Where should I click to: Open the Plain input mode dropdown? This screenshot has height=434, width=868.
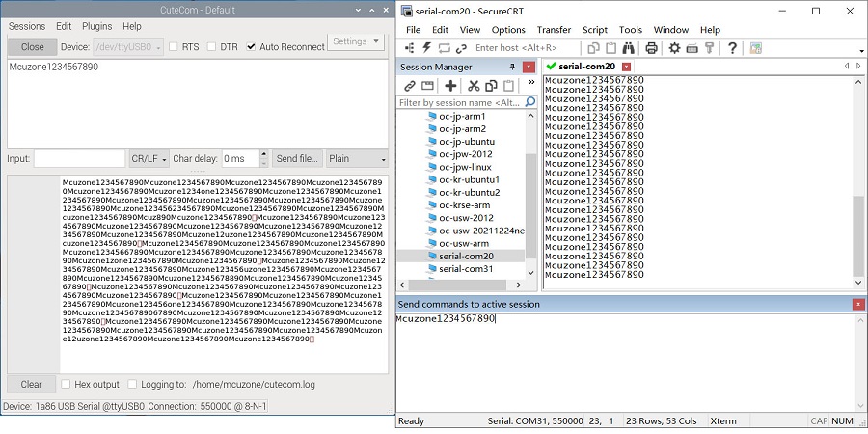point(357,159)
